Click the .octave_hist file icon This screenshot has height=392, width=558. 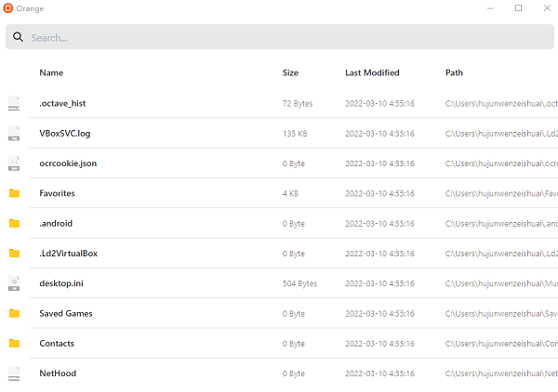14,103
